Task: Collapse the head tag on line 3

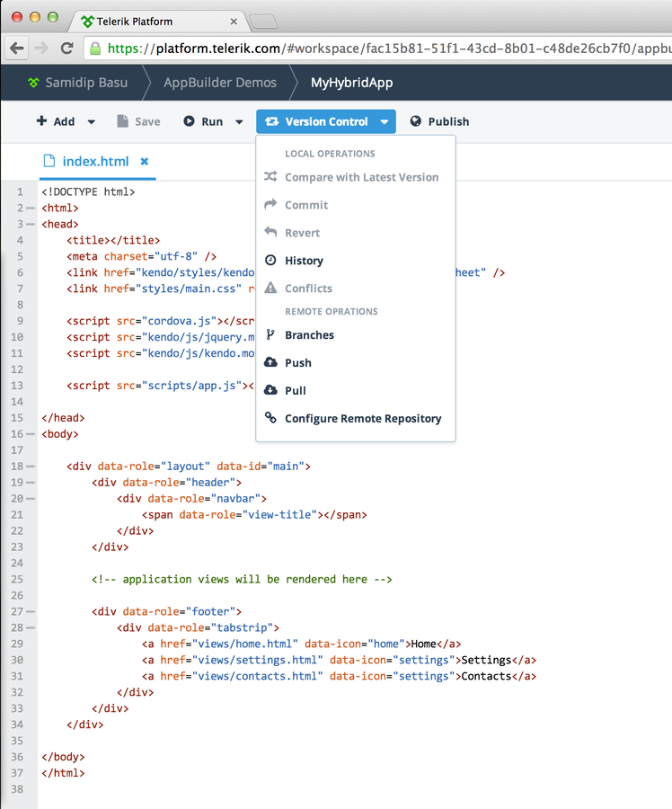Action: pyautogui.click(x=31, y=224)
